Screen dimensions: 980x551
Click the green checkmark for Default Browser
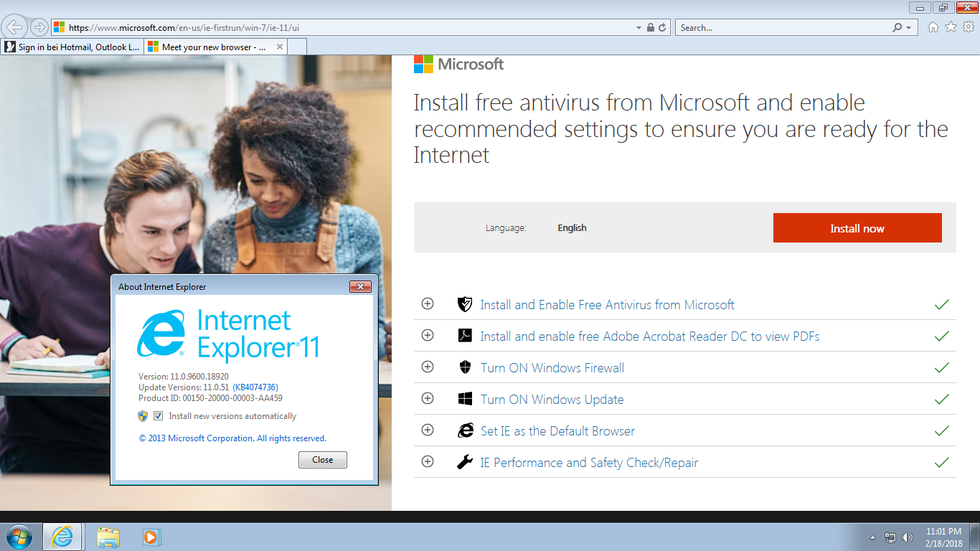(x=942, y=431)
